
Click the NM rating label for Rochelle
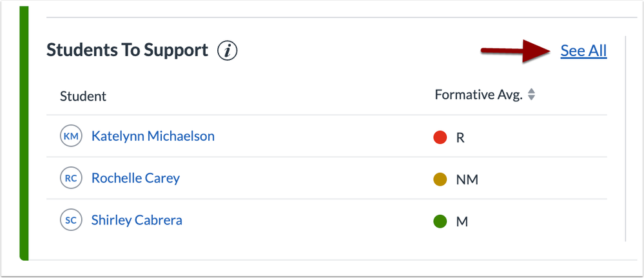[x=467, y=180]
